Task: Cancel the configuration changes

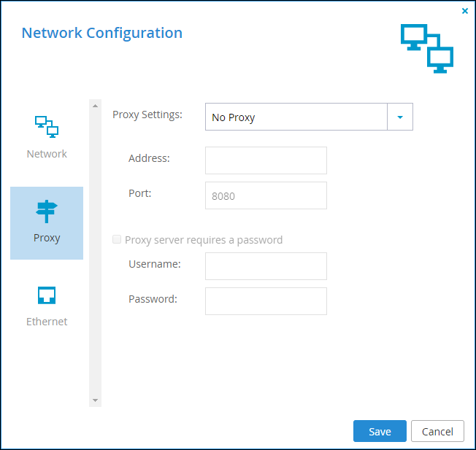Action: 437,431
